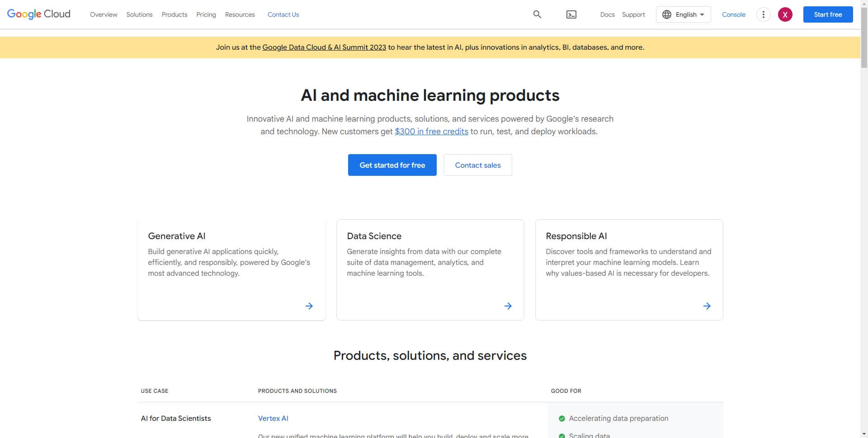Click the Contact sales button
Viewport: 868px width, 438px height.
pyautogui.click(x=478, y=165)
